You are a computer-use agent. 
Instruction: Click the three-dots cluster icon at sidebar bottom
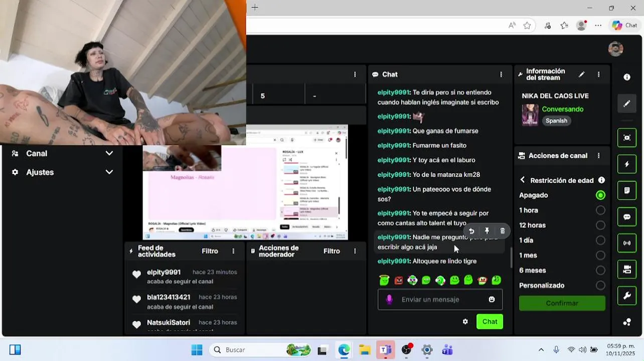pyautogui.click(x=627, y=322)
